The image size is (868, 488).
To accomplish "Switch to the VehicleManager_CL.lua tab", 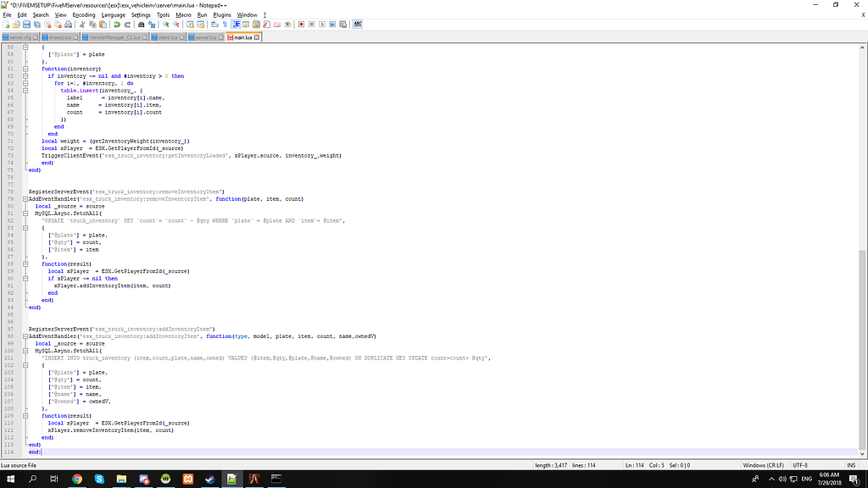I will [114, 37].
